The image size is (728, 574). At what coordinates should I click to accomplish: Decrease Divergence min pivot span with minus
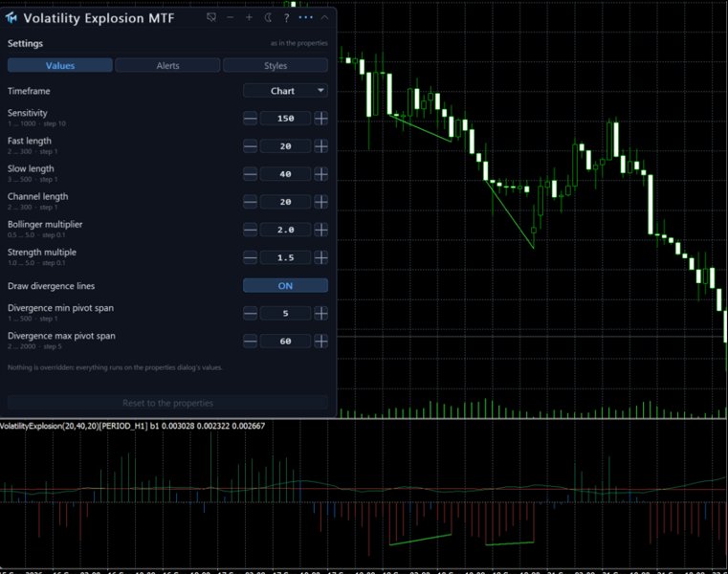click(250, 314)
